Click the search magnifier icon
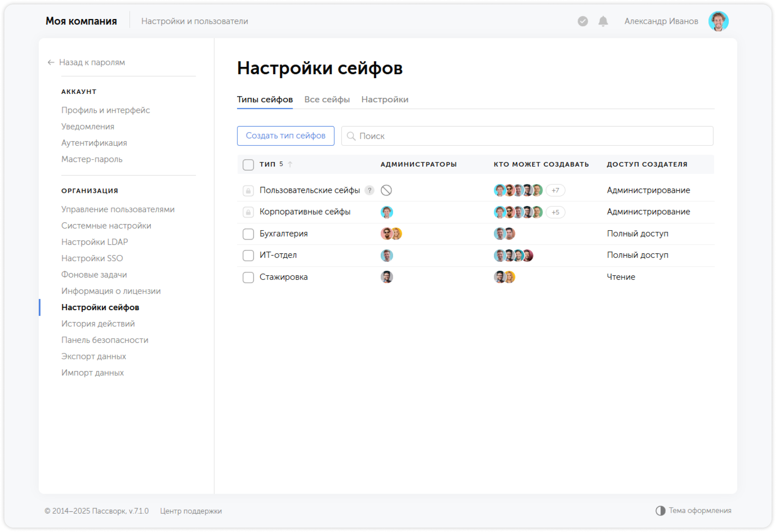 pos(351,136)
